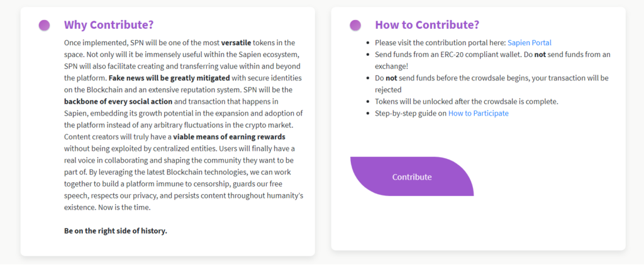This screenshot has height=270, width=644.
Task: Open the How to Participate guide link
Action: coord(478,113)
